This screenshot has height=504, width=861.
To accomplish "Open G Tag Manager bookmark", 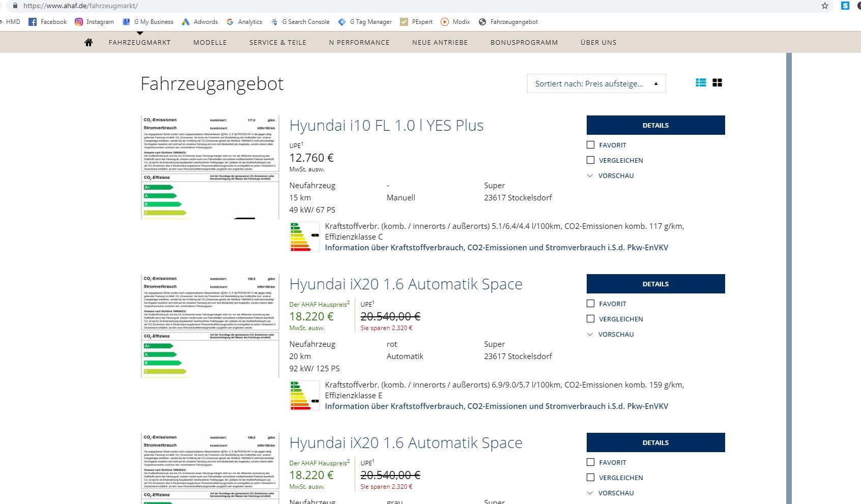I will pyautogui.click(x=365, y=22).
